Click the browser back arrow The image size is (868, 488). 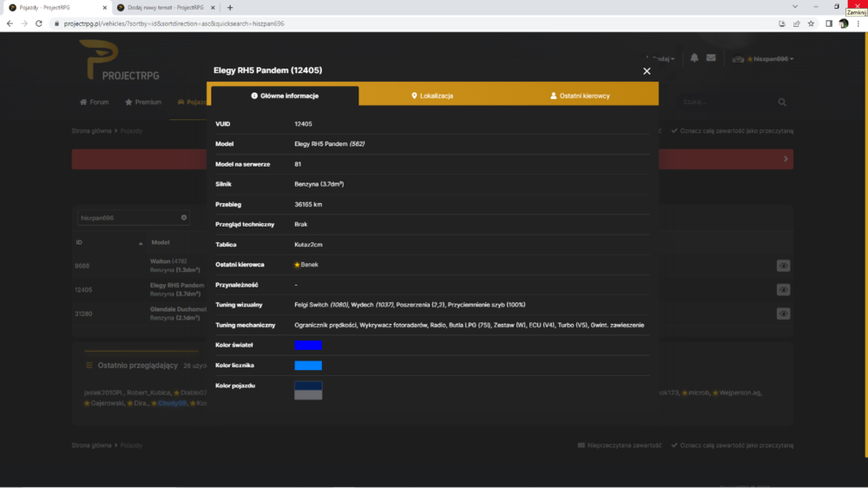(x=10, y=23)
